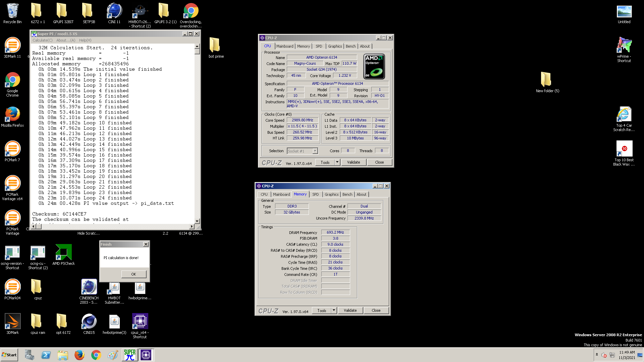Click the Server Manager taskbar icon
Screen dimensions: 644x362
[x=29, y=355]
